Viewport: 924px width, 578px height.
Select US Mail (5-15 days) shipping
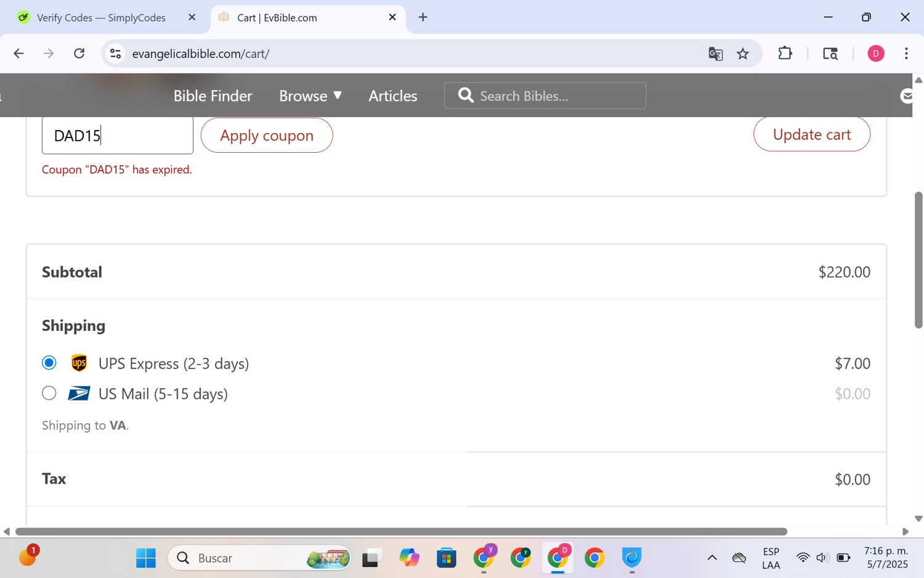pyautogui.click(x=49, y=393)
